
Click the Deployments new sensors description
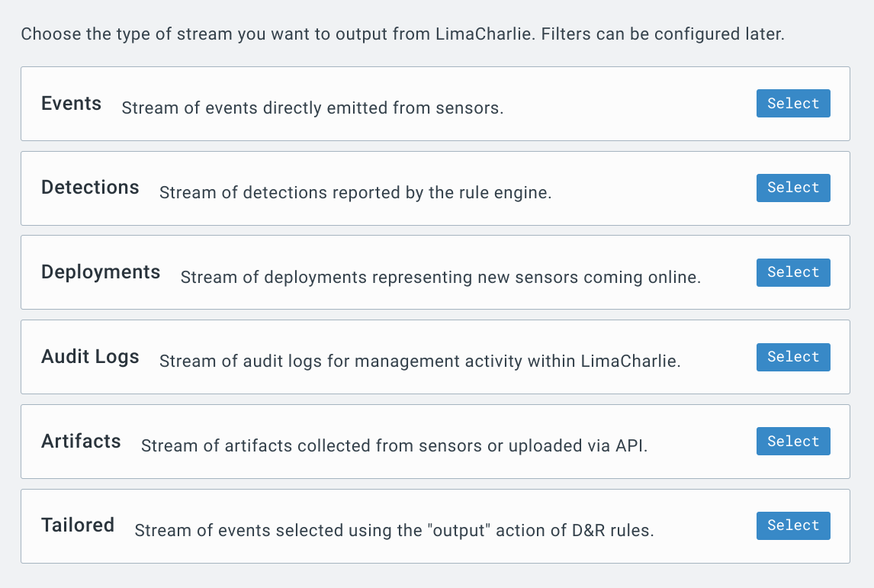[x=441, y=278]
